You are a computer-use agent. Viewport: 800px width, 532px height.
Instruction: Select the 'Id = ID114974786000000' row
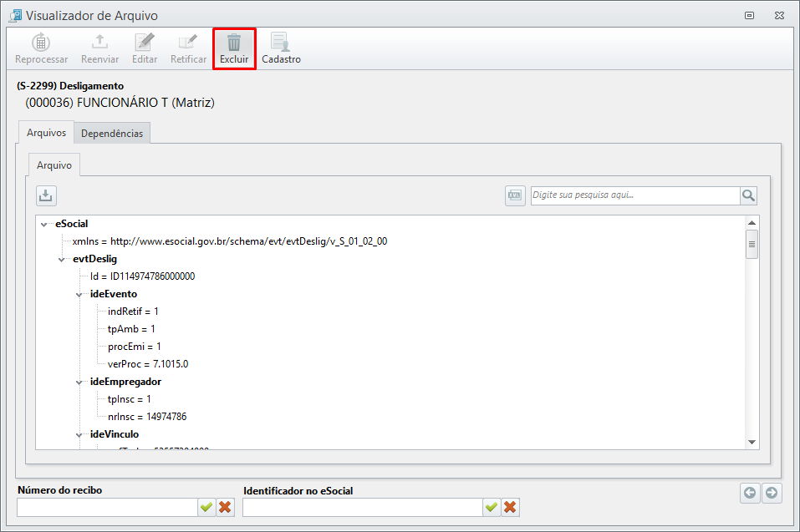[142, 276]
